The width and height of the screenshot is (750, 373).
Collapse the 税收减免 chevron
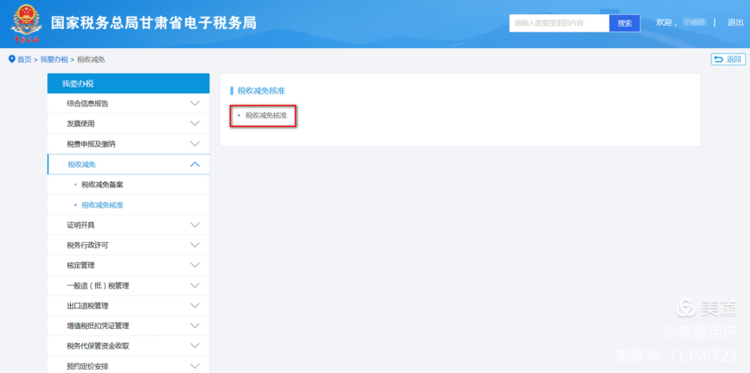click(195, 164)
